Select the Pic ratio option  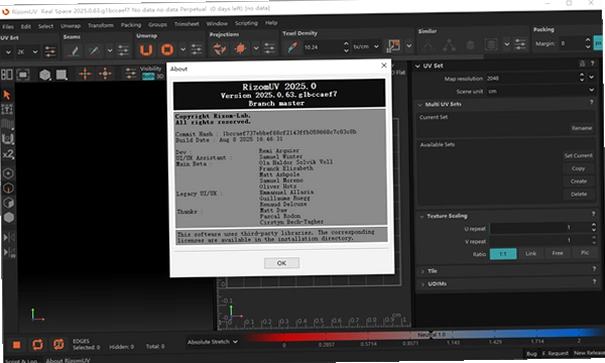[x=585, y=253]
